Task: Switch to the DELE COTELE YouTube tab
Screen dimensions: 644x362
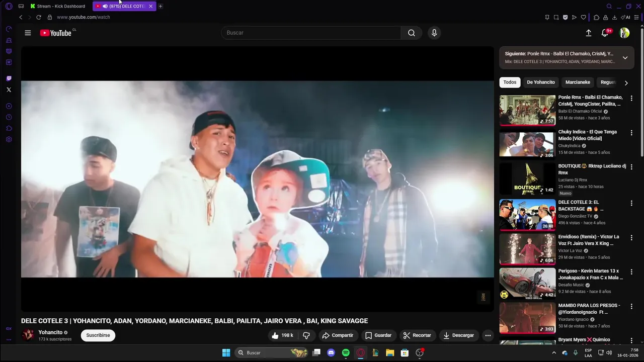Action: pyautogui.click(x=124, y=6)
